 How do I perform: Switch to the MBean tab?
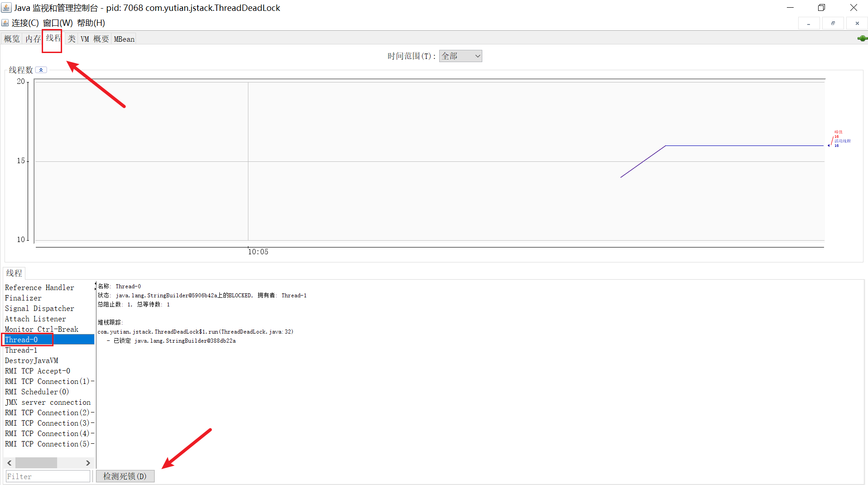[124, 39]
